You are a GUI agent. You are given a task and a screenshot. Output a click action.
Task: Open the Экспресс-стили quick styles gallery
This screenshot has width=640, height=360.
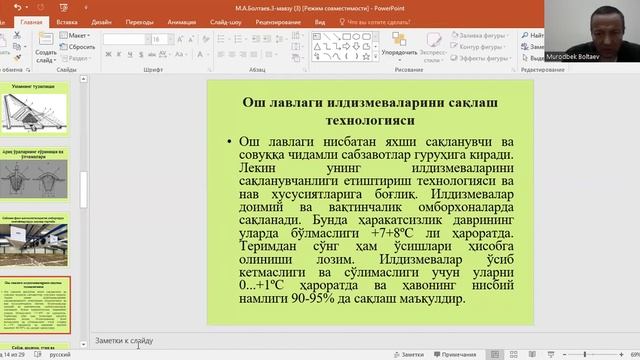point(433,47)
